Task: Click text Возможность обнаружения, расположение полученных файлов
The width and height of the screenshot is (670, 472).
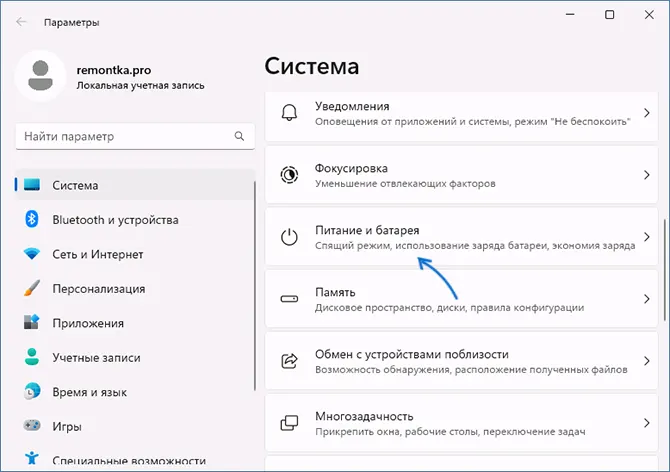Action: point(471,369)
